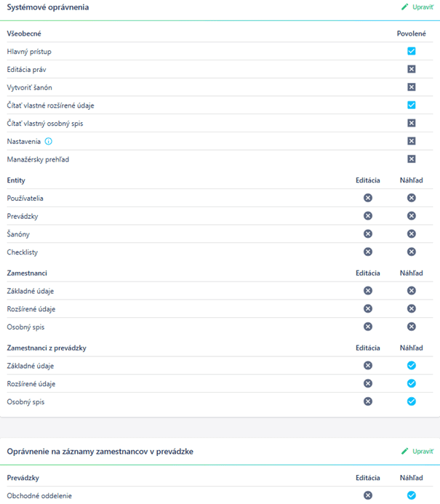Click the Náhľad check icon for Osobný spis under Zamestnanci z prevádzky
Screen dimensions: 440x504
click(412, 401)
